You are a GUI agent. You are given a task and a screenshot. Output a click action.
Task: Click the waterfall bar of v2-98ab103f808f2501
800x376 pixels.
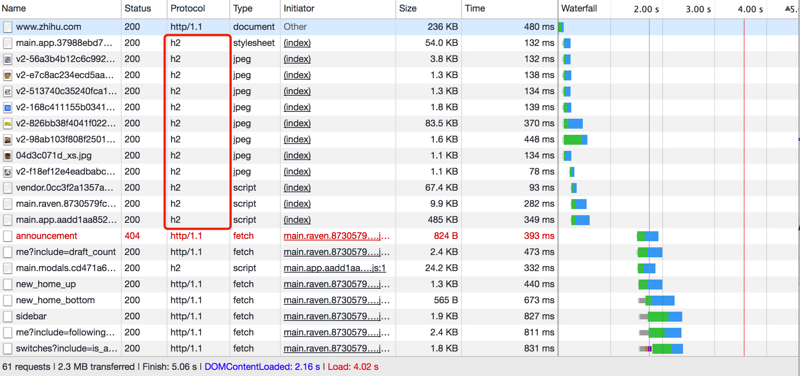tap(576, 140)
